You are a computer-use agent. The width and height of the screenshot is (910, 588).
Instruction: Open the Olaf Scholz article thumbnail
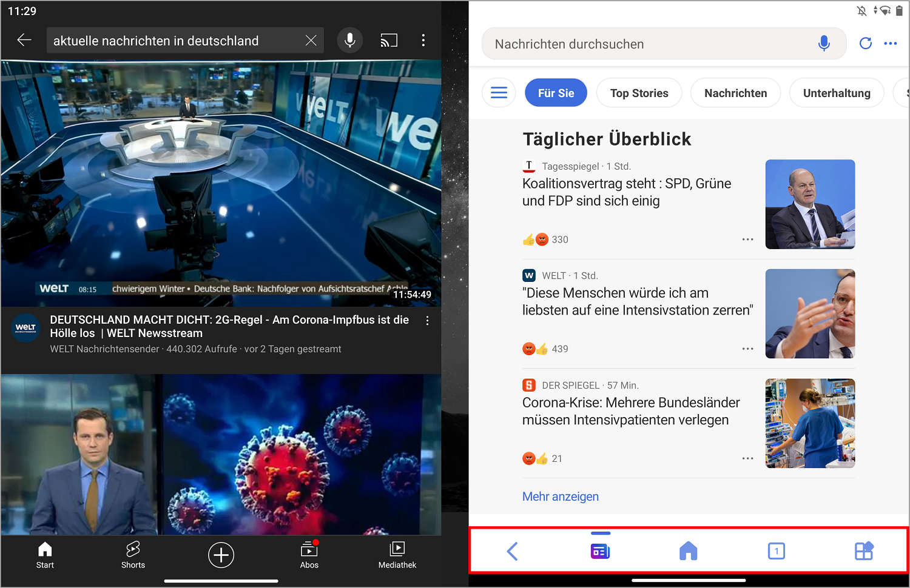(810, 204)
